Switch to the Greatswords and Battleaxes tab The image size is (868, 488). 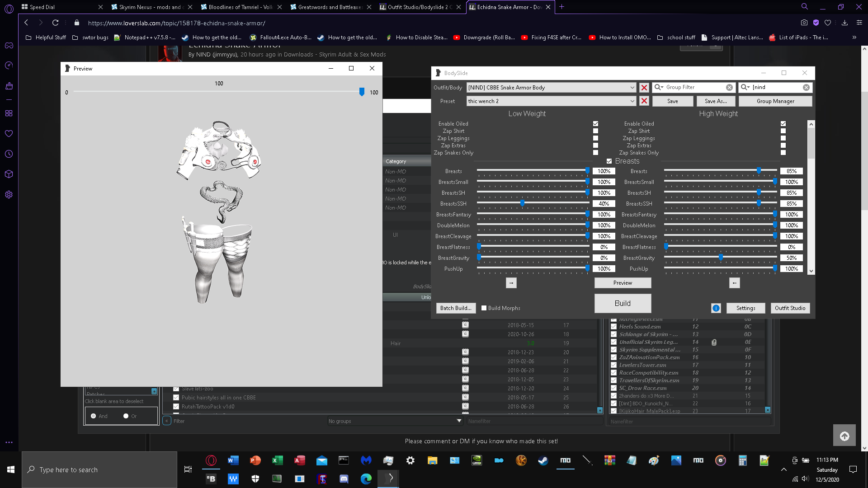click(x=330, y=7)
